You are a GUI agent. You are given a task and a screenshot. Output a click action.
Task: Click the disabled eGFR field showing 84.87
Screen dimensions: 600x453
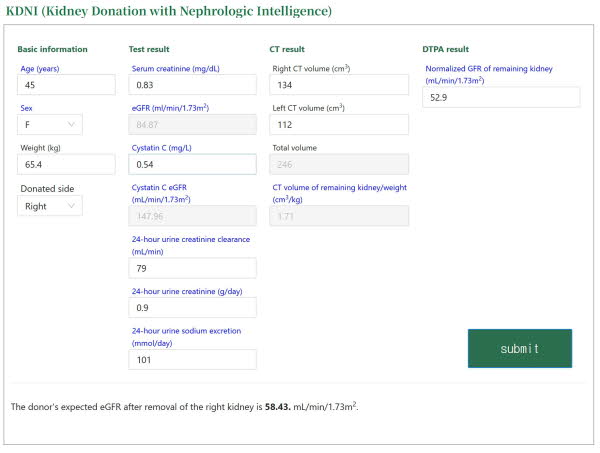[192, 125]
